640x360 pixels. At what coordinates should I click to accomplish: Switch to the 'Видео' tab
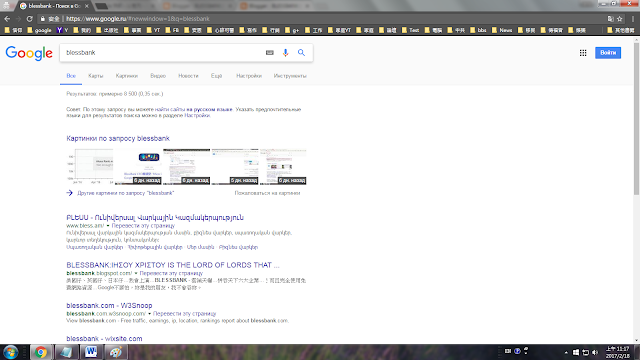point(158,76)
